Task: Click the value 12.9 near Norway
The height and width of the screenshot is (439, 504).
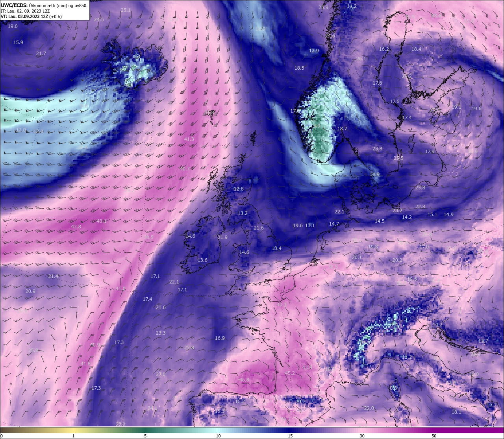Action: coord(314,51)
